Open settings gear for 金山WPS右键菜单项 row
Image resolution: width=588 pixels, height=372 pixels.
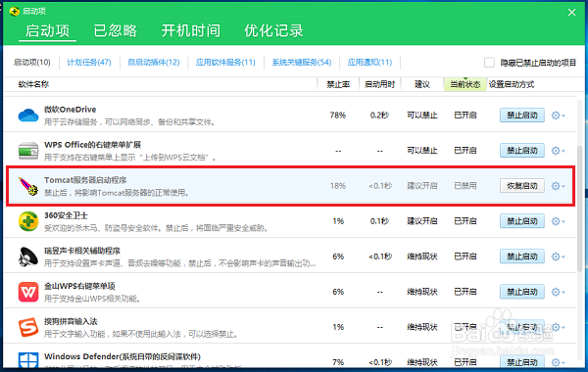click(x=558, y=292)
